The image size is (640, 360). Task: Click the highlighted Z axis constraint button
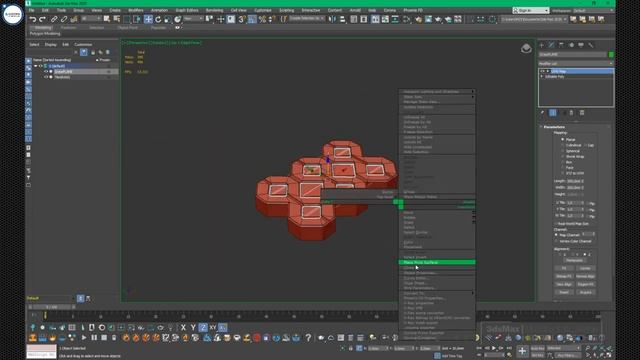tap(203, 327)
